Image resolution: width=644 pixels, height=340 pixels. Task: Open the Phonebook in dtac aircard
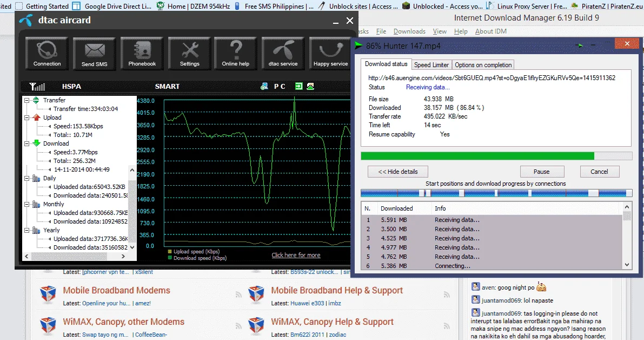[x=142, y=54]
